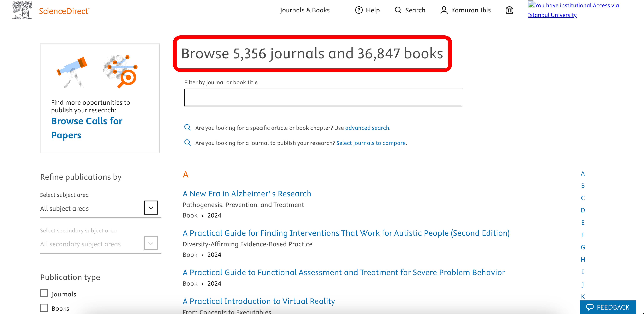Open the All subject areas selector
The width and height of the screenshot is (644, 314).
101,208
